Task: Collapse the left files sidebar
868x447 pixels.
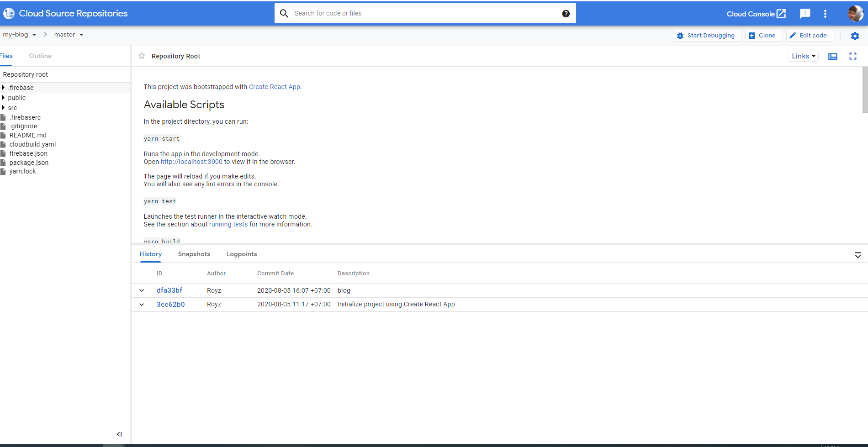Action: coord(119,434)
